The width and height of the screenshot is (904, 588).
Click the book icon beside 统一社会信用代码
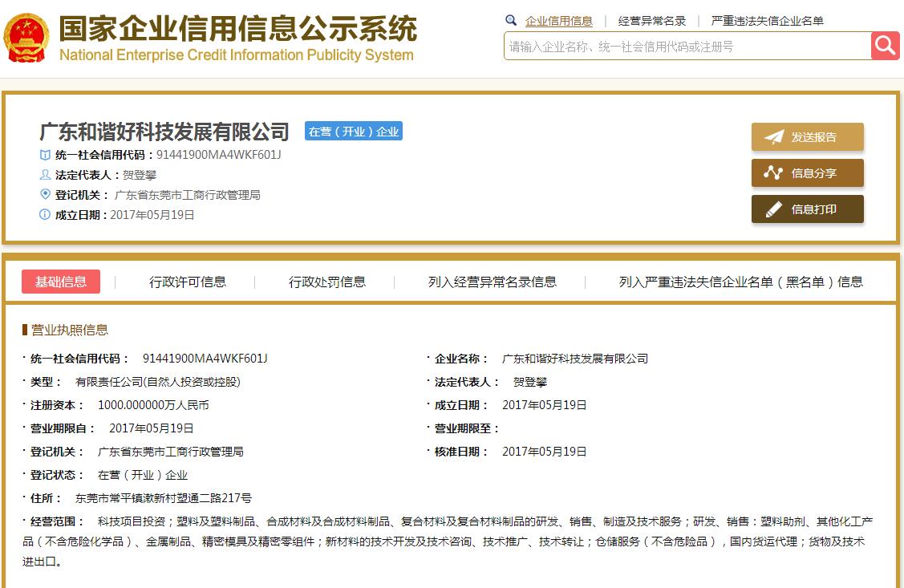45,155
